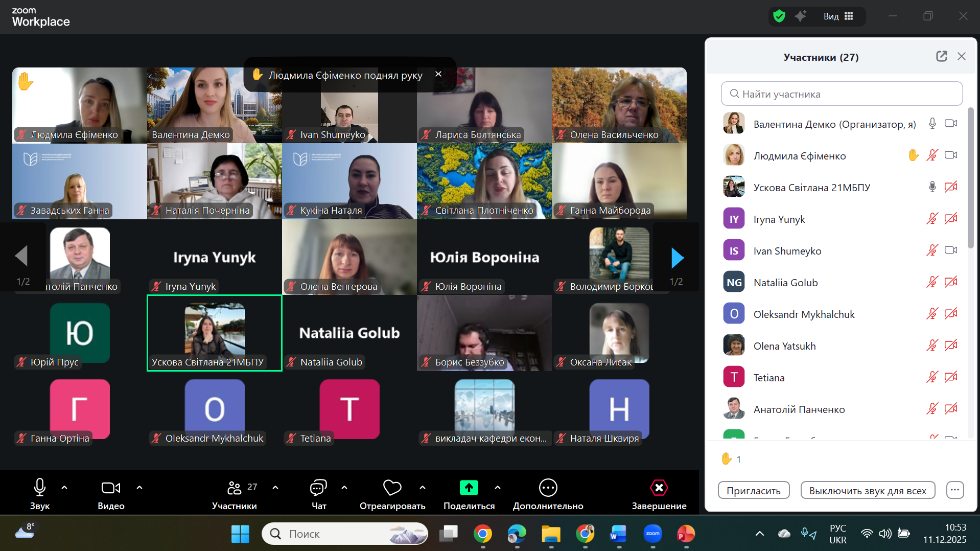Switch the РУС UKR input language
The image size is (980, 551).
(x=838, y=534)
